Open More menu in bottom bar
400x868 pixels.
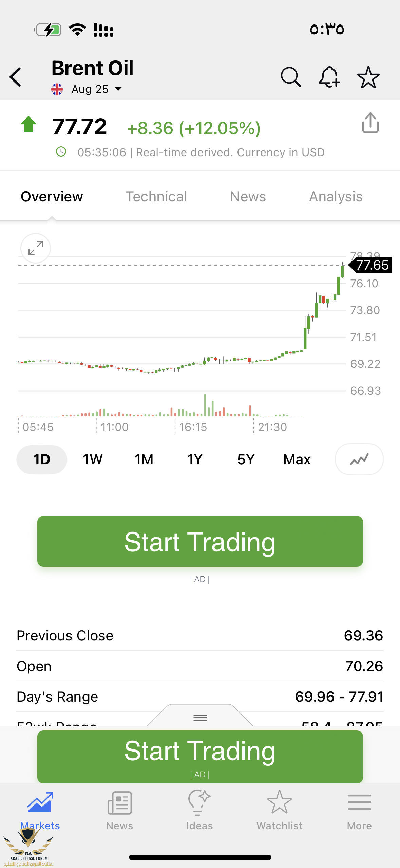click(359, 810)
